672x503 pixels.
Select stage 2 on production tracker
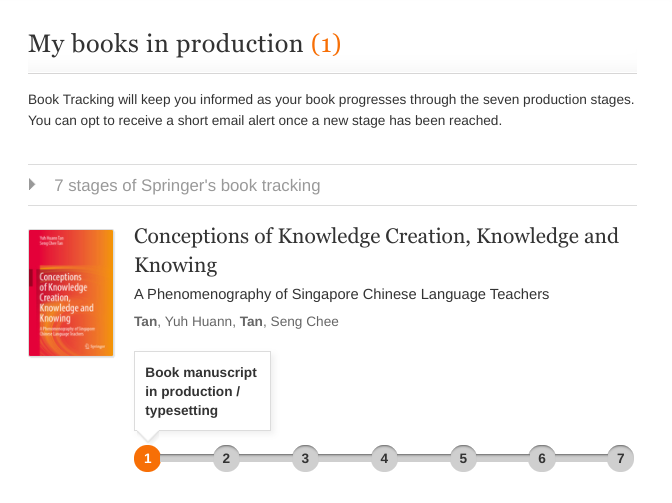click(226, 459)
